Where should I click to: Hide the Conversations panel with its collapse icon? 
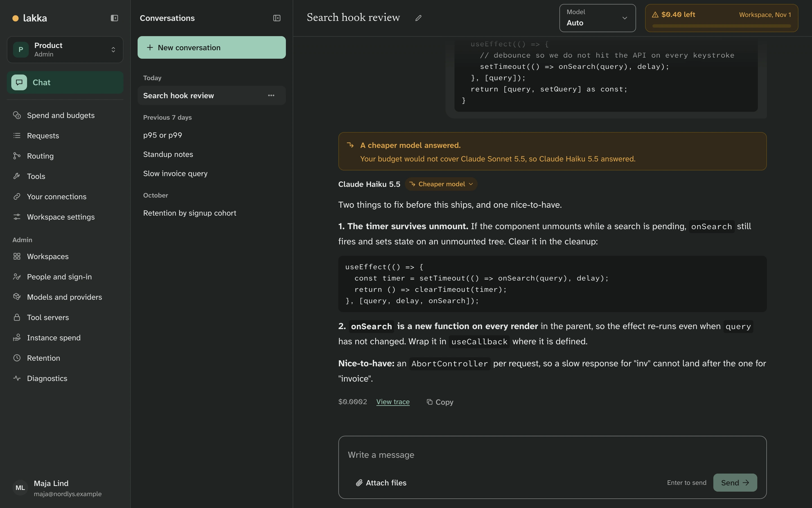pos(277,18)
